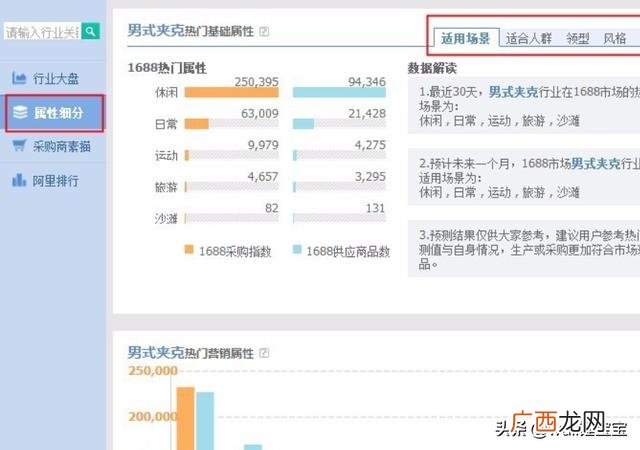Click the 男式夹克热门营销属性 heading
Image resolution: width=640 pixels, height=450 pixels.
tap(191, 352)
